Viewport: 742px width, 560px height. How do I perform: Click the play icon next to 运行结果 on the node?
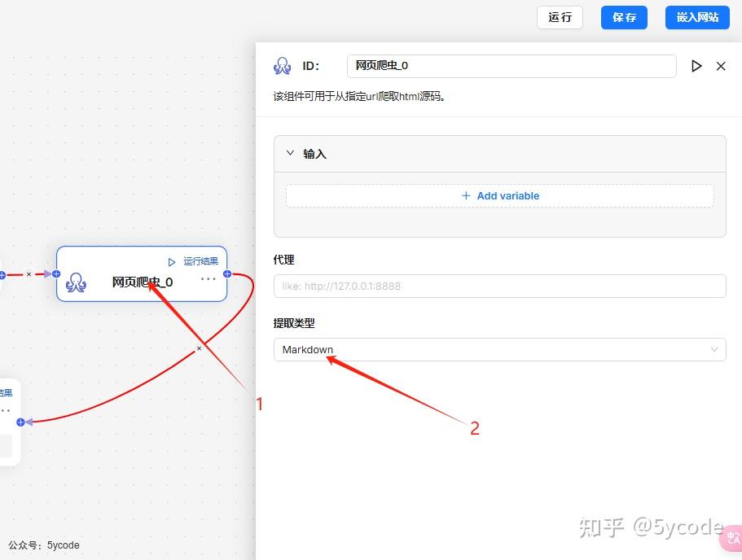(x=173, y=261)
